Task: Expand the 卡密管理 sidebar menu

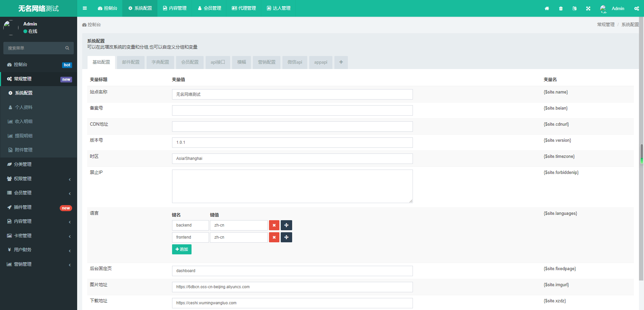Action: pos(39,236)
